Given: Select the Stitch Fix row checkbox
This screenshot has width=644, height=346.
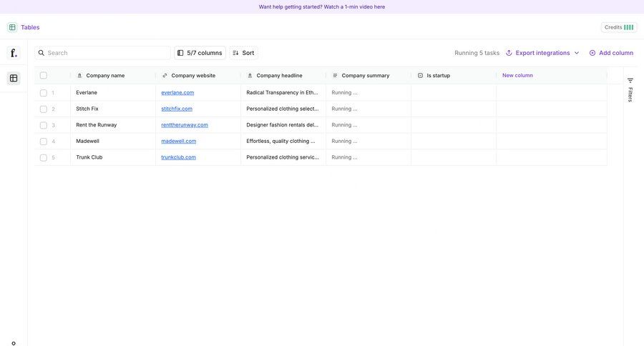Looking at the screenshot, I should point(44,109).
